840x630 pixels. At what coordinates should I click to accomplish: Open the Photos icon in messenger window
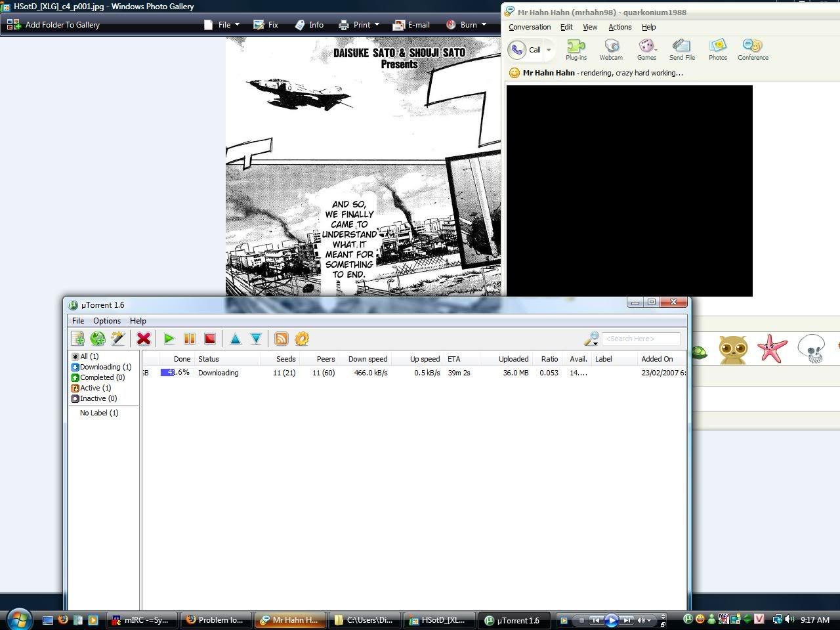[718, 49]
